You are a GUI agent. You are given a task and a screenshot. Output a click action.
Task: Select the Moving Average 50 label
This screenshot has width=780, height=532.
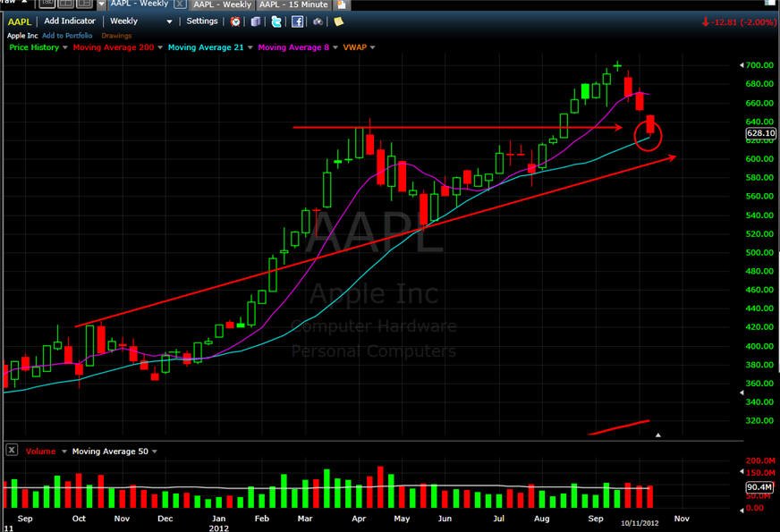(x=110, y=452)
